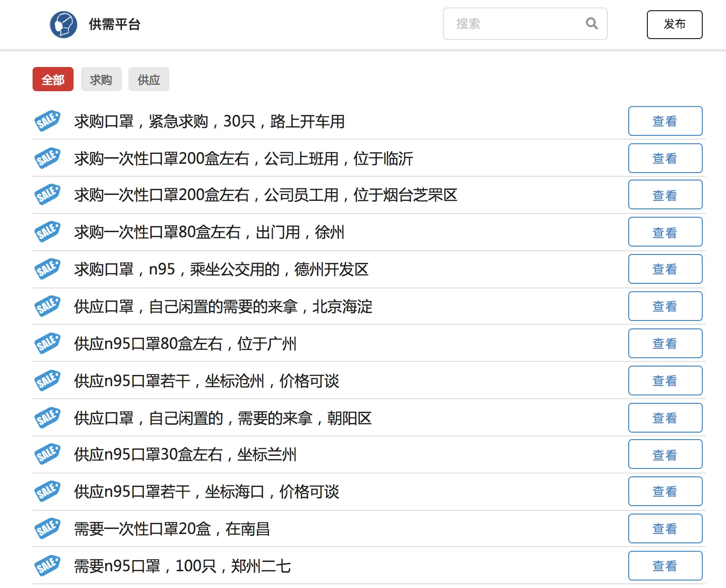Click 查看 for the 德州开发区 n95 post
The image size is (726, 588).
point(665,269)
